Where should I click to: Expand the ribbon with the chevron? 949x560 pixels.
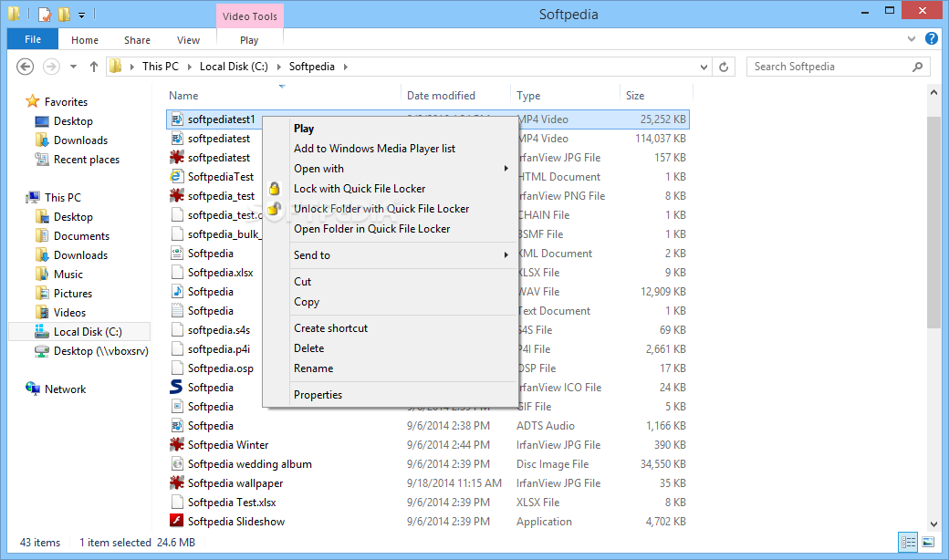(912, 38)
